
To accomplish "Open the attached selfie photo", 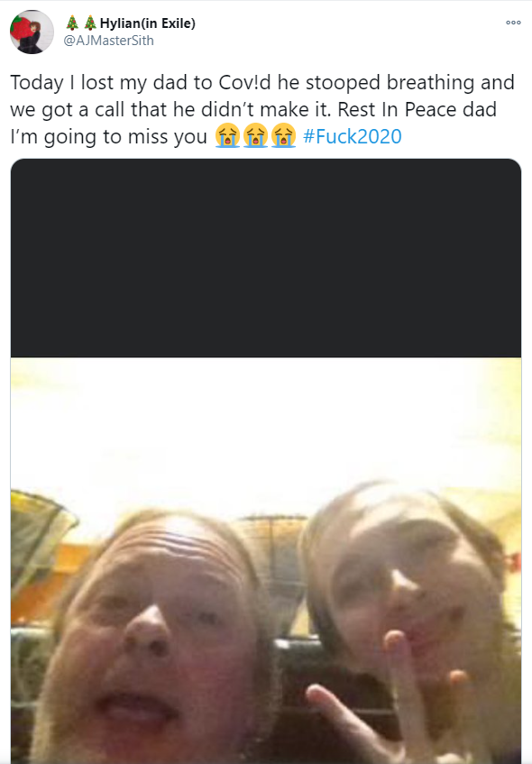I will 266,560.
